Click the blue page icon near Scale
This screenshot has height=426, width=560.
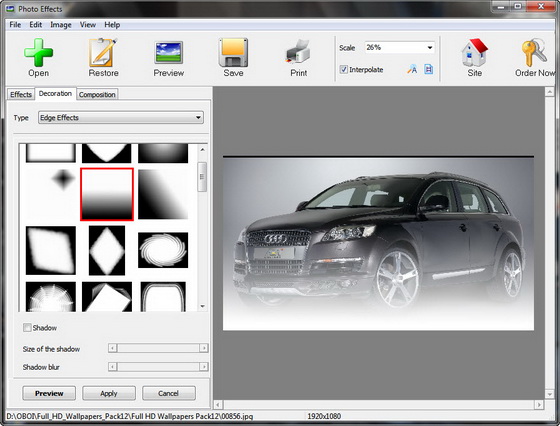tap(429, 69)
